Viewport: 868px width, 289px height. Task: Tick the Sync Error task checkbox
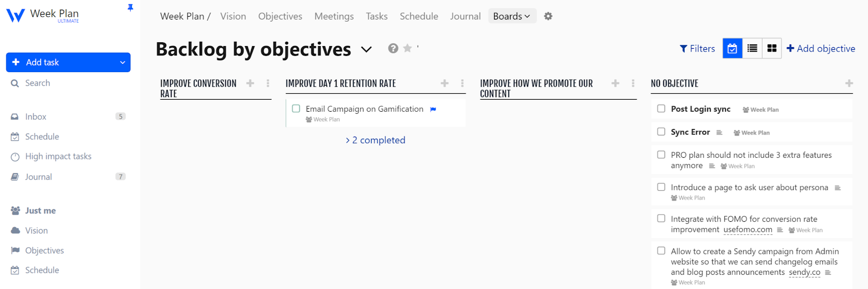661,131
